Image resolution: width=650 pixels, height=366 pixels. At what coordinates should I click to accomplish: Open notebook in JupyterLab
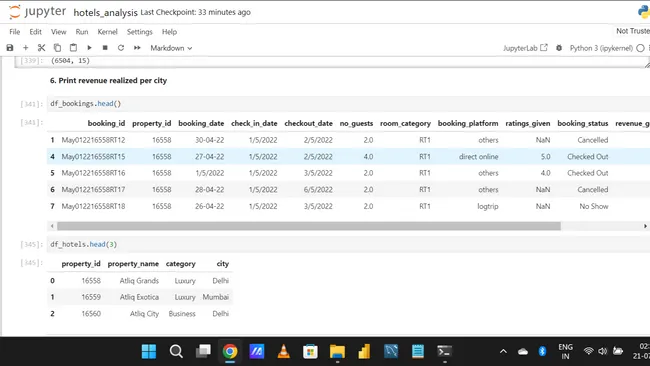525,48
